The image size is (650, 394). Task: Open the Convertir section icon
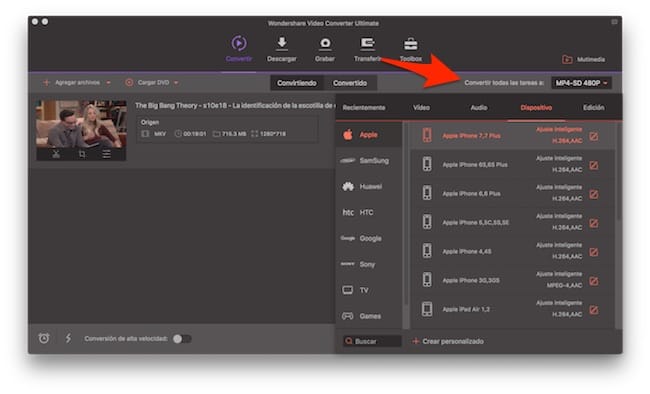(239, 44)
